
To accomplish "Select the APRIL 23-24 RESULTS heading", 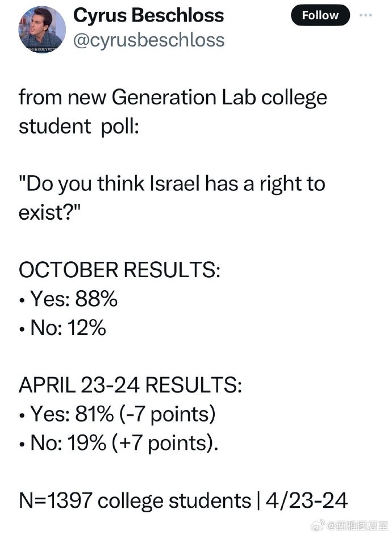I will 130,385.
